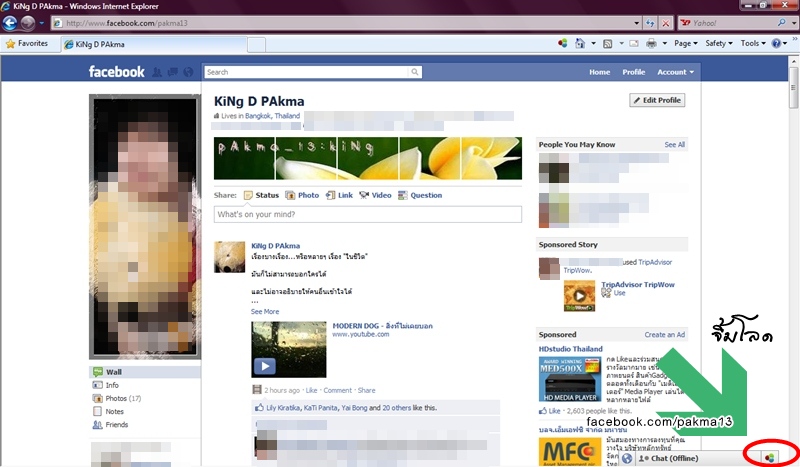Click the Create an Ad link
The width and height of the screenshot is (800, 467).
click(664, 335)
